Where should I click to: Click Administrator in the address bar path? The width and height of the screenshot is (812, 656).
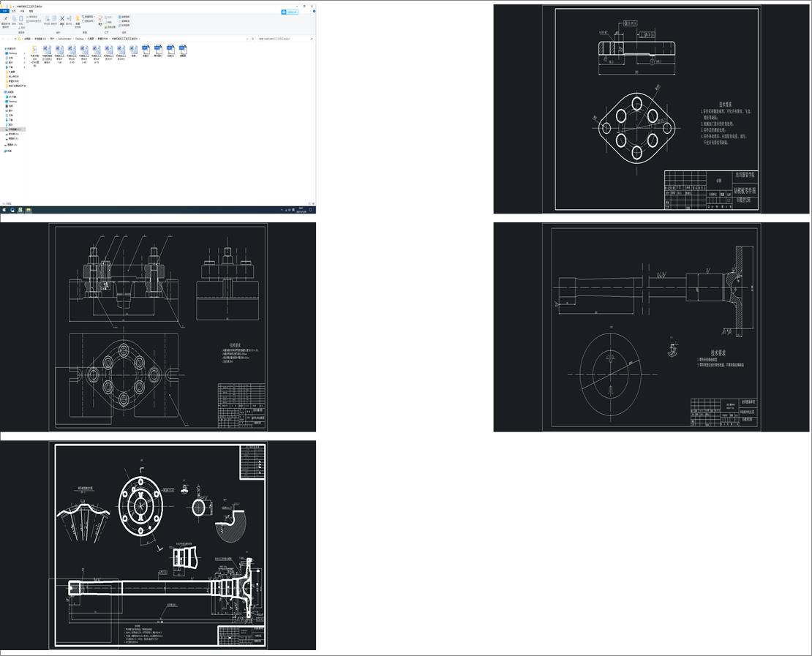pyautogui.click(x=64, y=39)
